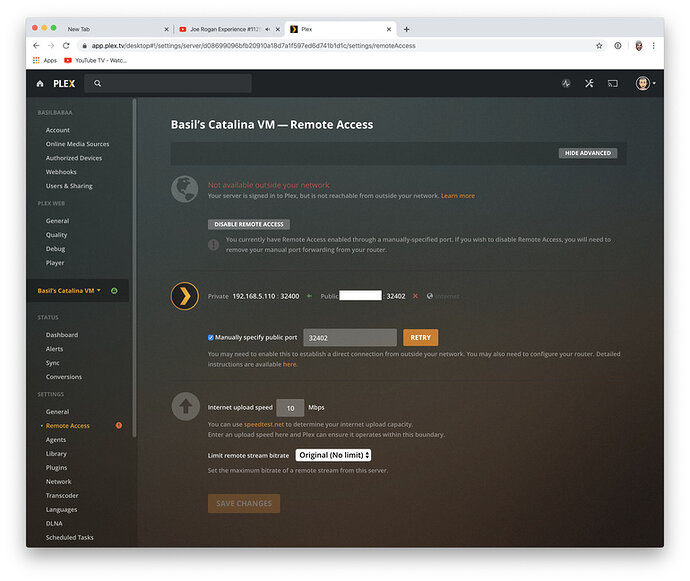Viewport: 690px width, 581px height.
Task: Click Disable Remote Access button
Action: 249,224
